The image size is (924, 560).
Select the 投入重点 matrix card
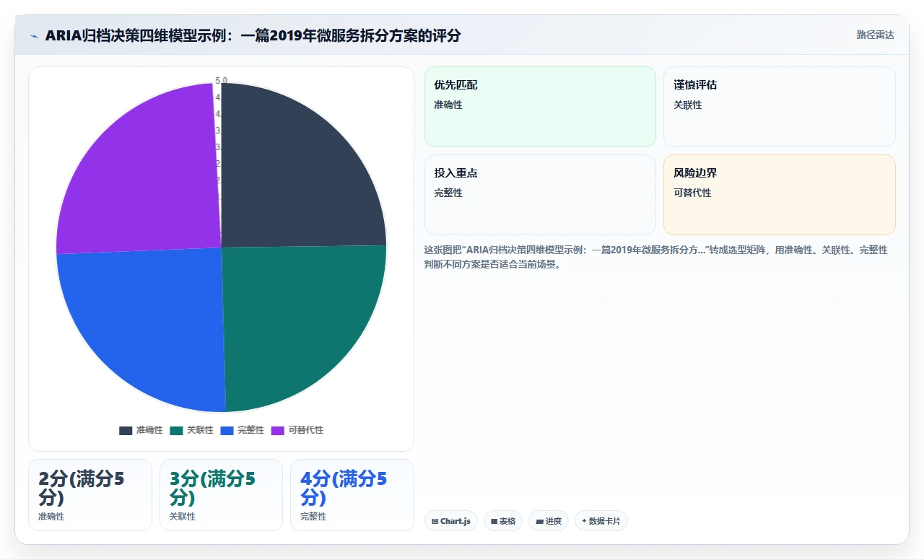click(x=540, y=195)
